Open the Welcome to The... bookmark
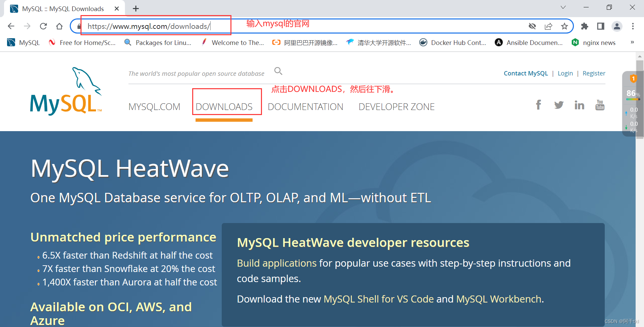This screenshot has width=644, height=327. pos(232,43)
